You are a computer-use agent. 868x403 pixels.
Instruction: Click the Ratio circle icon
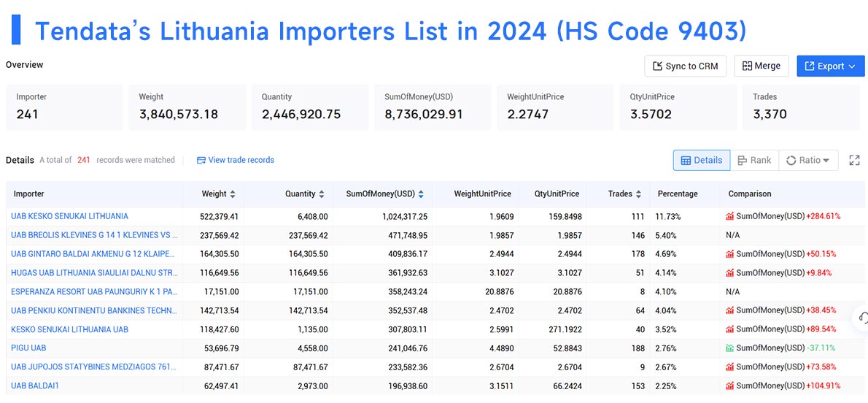[791, 160]
